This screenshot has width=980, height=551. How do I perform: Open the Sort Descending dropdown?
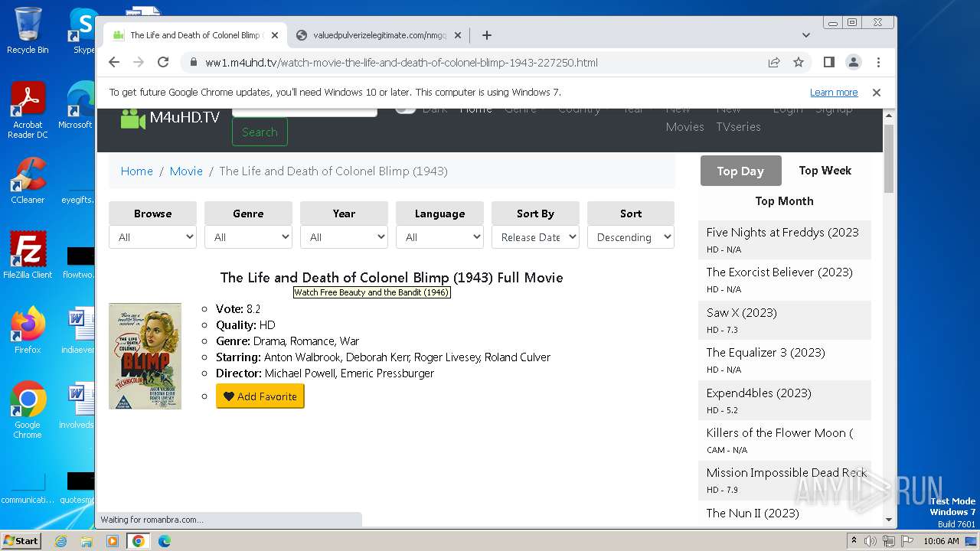632,237
